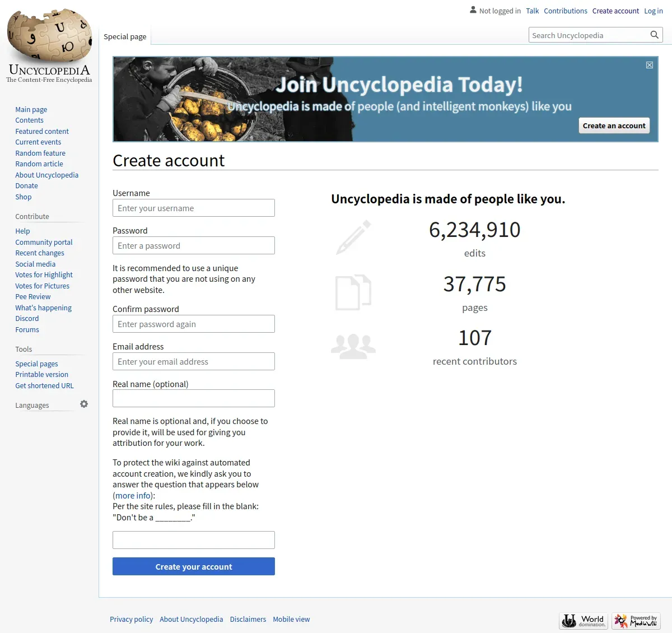Open Votes for Highlight link

tap(44, 274)
